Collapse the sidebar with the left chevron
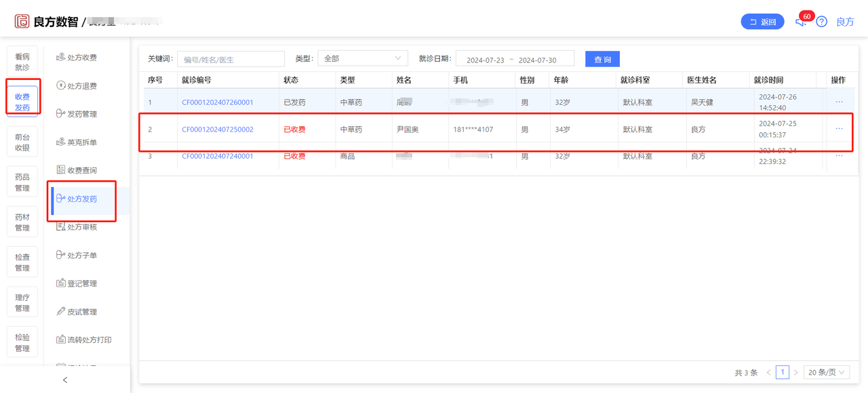Screen dimensions: 868x393 pos(65,380)
